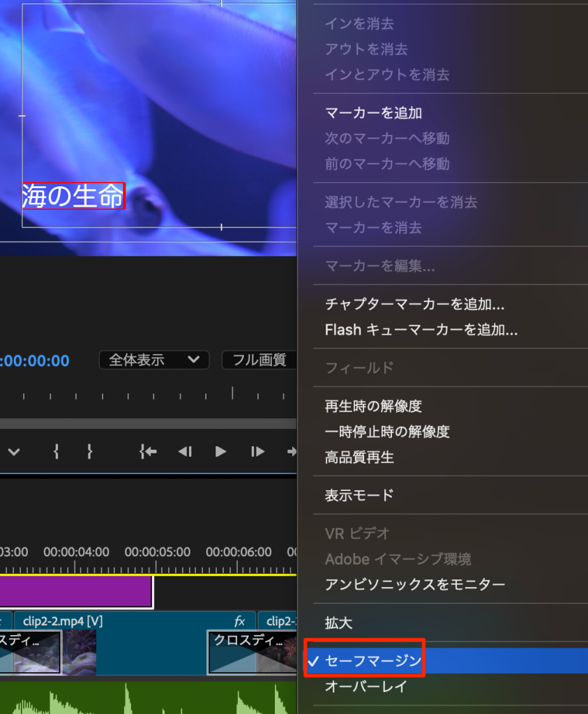The image size is (588, 714).
Task: Toggle 高品質再生 in the context menu
Action: [359, 457]
